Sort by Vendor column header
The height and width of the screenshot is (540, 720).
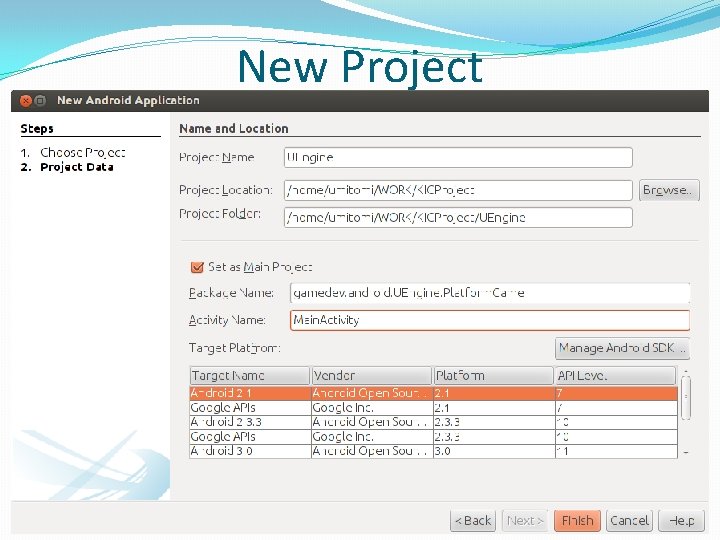(x=371, y=376)
